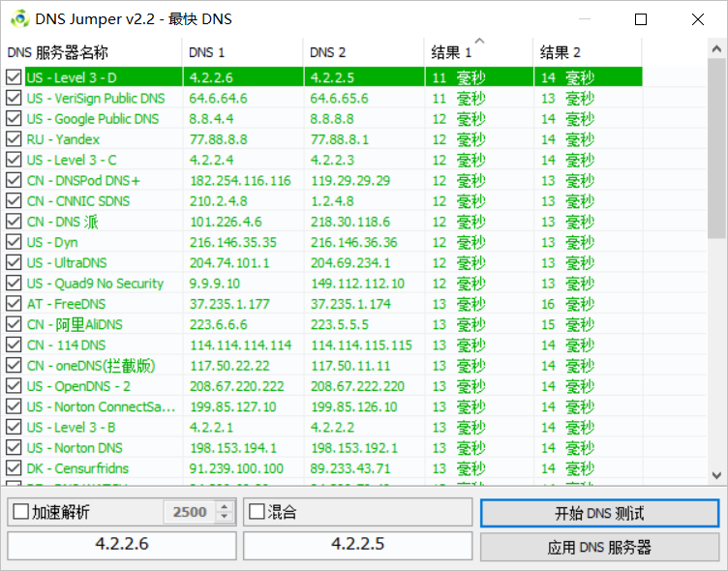The height and width of the screenshot is (571, 728).
Task: Select the US - Level 3 - C row
Action: coord(324,160)
